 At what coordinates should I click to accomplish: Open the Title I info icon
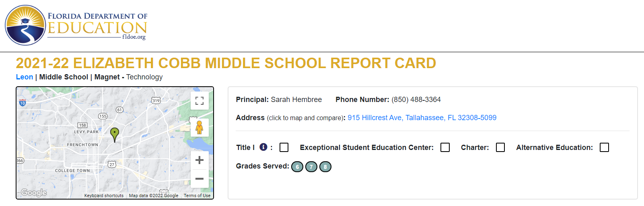263,147
